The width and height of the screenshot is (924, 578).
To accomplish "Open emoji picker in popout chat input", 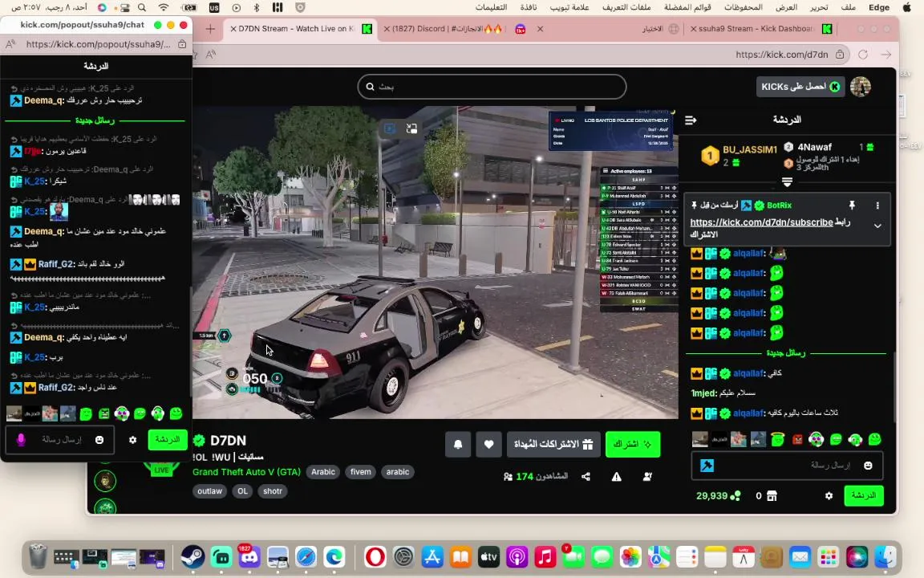I will point(99,439).
